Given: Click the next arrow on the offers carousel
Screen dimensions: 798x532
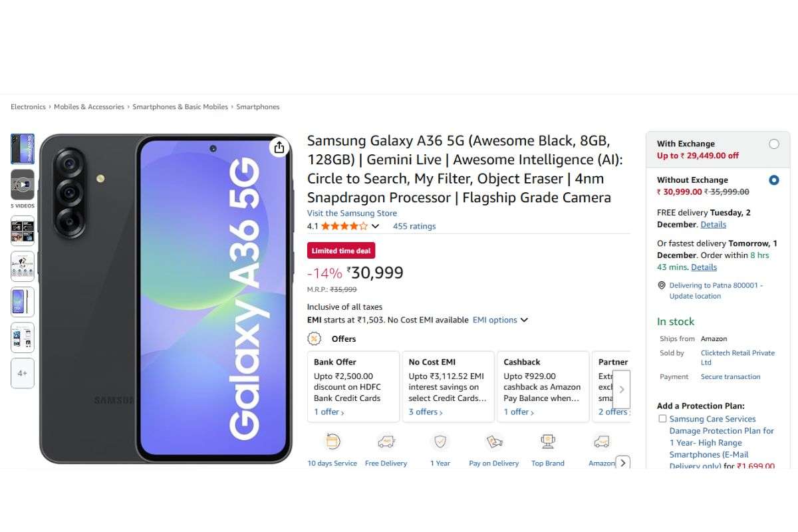Looking at the screenshot, I should point(621,389).
